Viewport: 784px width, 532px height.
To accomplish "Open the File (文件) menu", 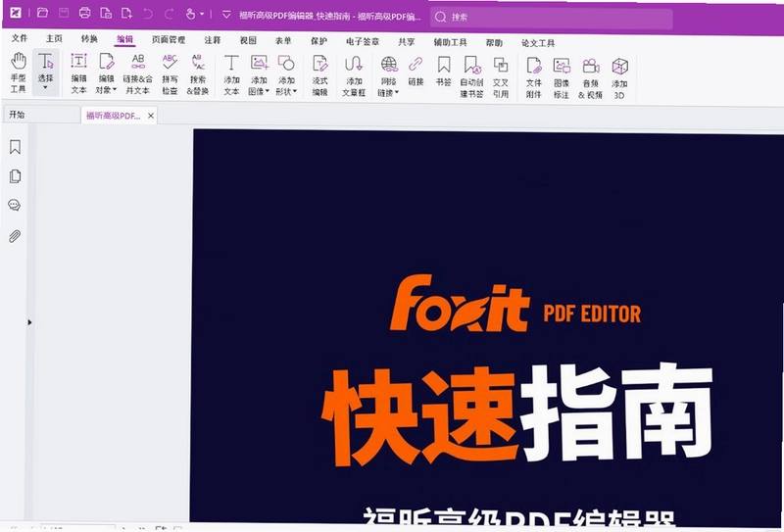I will [20, 38].
